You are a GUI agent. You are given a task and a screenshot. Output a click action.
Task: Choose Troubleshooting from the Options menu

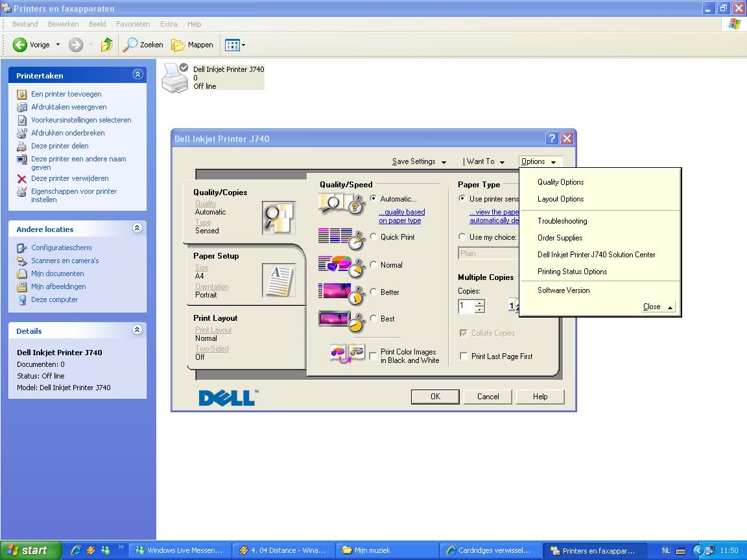click(562, 221)
